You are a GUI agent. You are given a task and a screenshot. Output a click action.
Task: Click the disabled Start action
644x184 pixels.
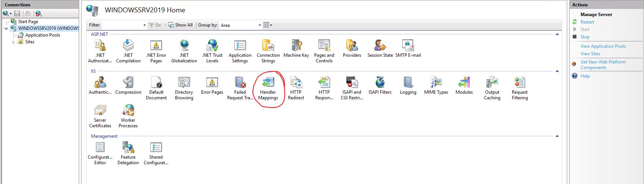pyautogui.click(x=585, y=29)
